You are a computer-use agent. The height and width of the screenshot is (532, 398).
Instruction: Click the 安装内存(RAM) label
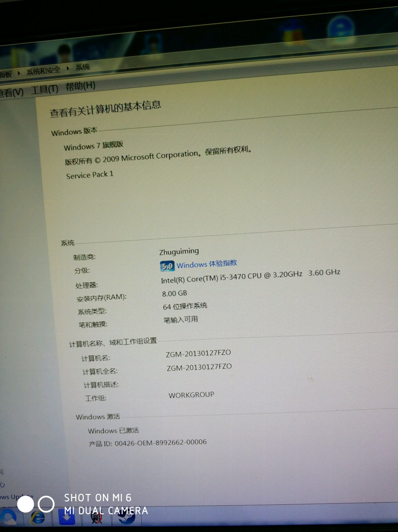tap(102, 298)
